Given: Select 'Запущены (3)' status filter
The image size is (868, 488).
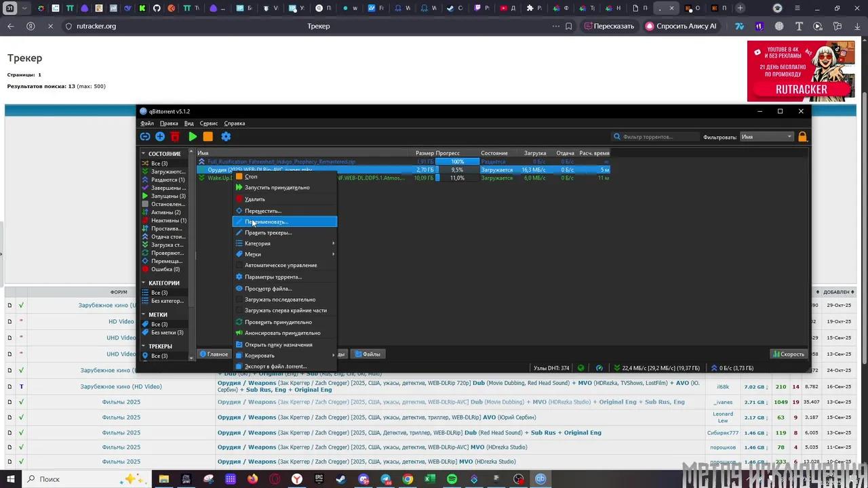Looking at the screenshot, I should pos(163,196).
